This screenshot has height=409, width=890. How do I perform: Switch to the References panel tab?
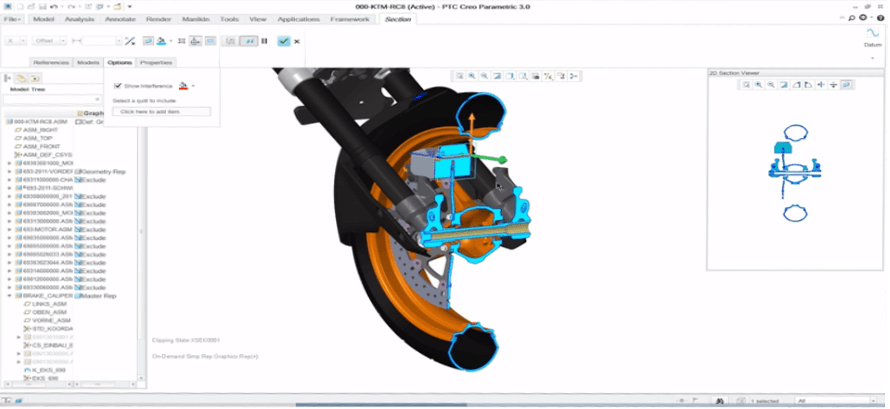pyautogui.click(x=51, y=62)
